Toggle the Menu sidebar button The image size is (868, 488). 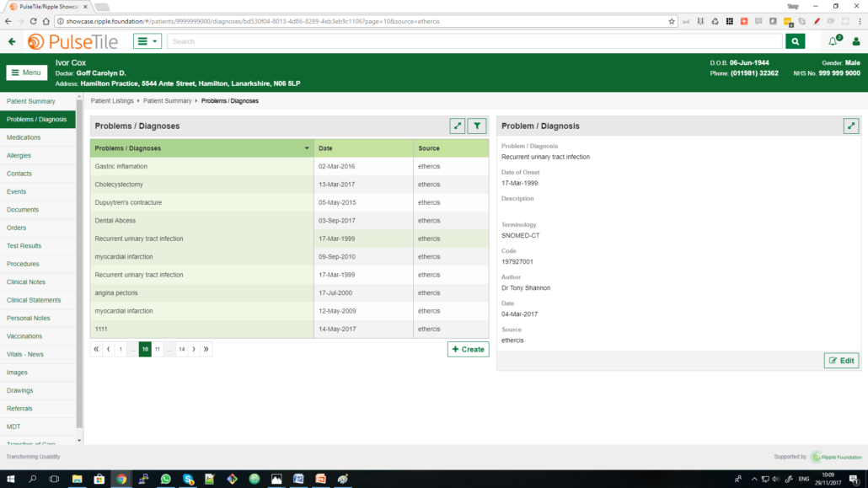tap(27, 72)
